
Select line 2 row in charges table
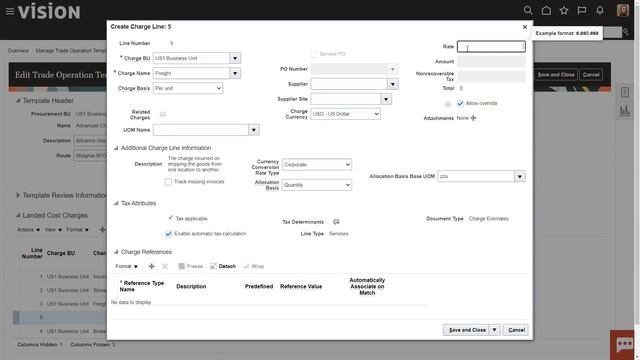[x=60, y=290]
